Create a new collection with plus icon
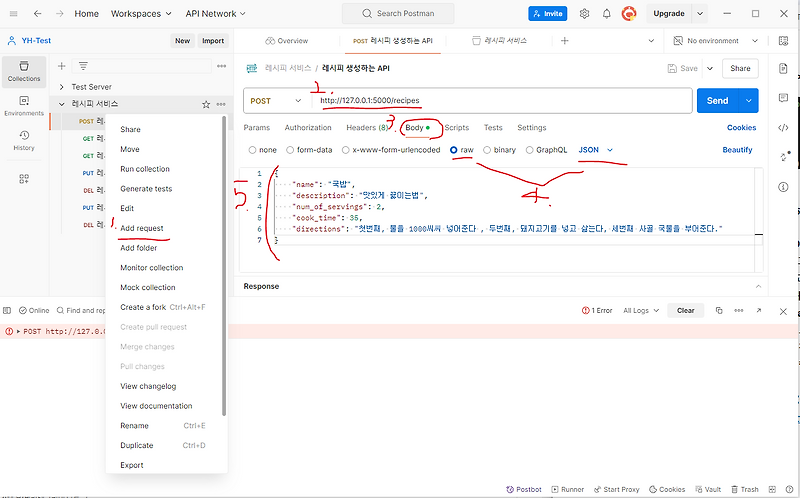Viewport: 800px width, 498px height. (62, 66)
